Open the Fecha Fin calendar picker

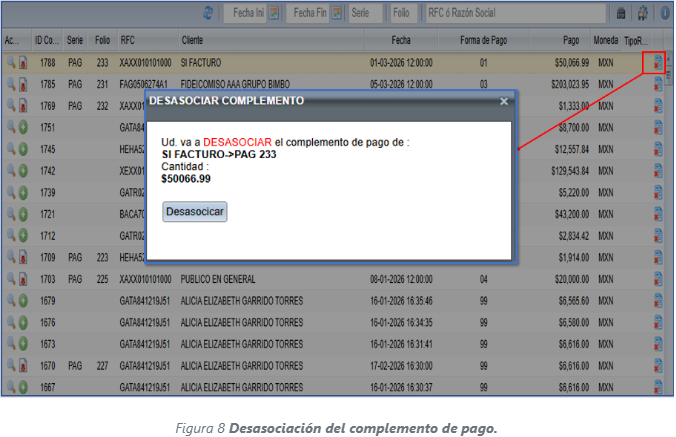point(337,13)
